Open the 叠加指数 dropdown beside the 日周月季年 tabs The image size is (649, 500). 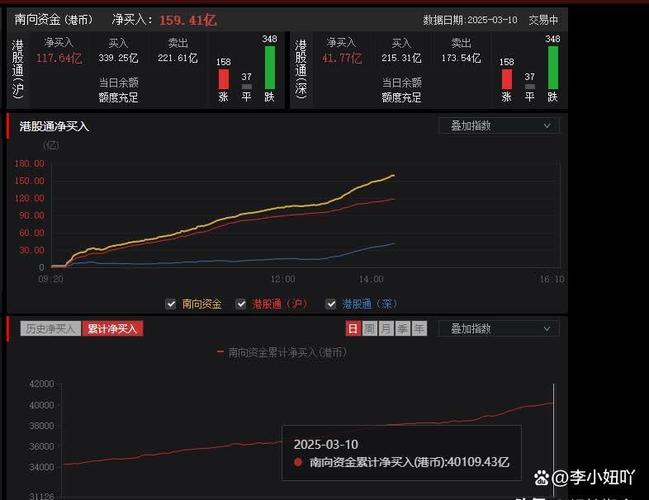(x=499, y=329)
